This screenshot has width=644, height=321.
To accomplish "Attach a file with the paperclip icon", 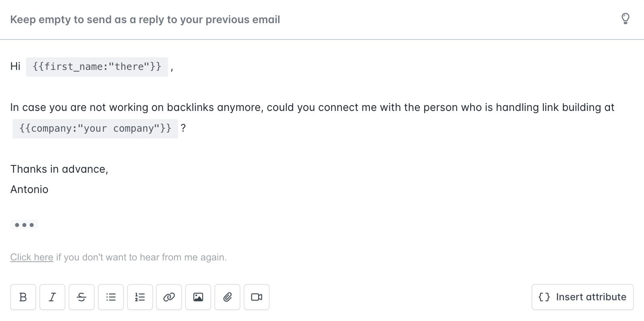I will (x=227, y=297).
